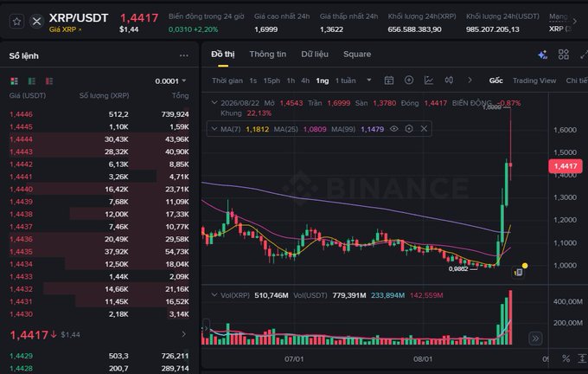Open the 0.0001 price precision dropdown

(x=170, y=81)
